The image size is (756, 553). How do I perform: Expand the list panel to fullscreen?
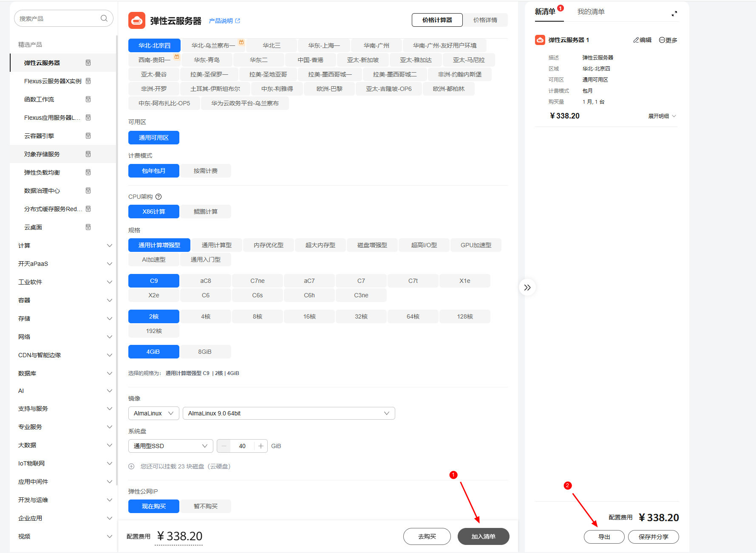(x=674, y=14)
